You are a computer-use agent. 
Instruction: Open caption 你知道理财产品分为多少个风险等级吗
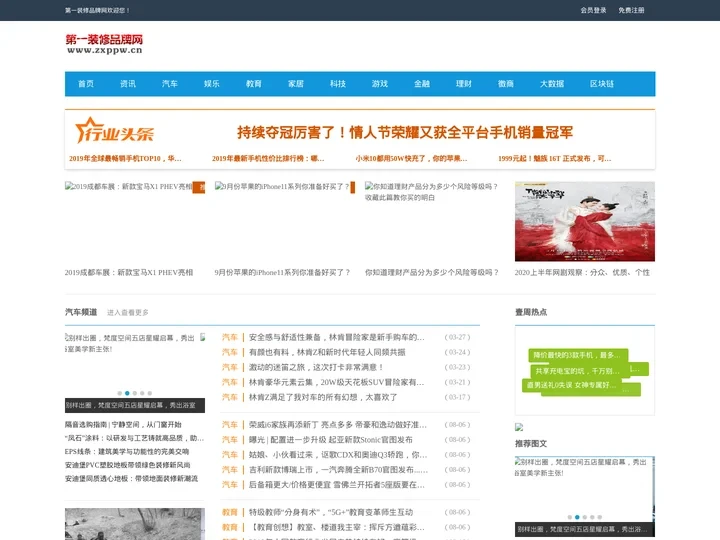click(x=432, y=272)
